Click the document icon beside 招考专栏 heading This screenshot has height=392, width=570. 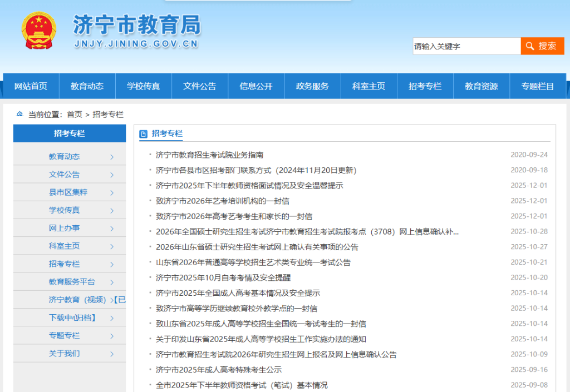[x=145, y=132]
